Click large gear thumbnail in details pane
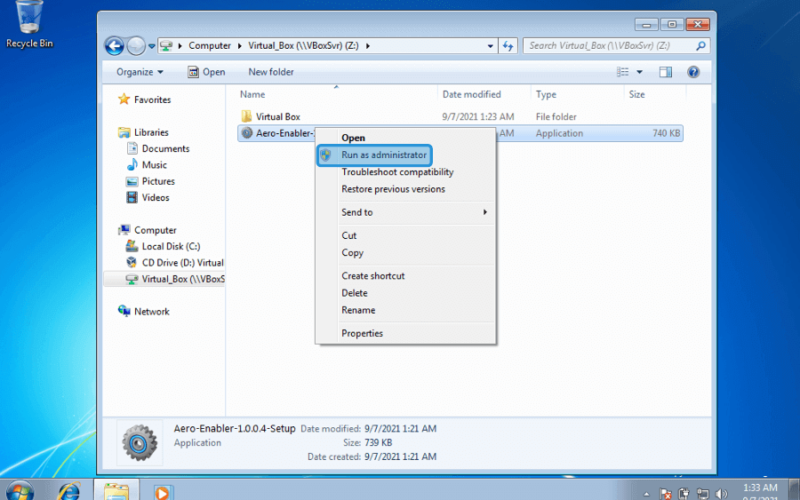 tap(139, 442)
